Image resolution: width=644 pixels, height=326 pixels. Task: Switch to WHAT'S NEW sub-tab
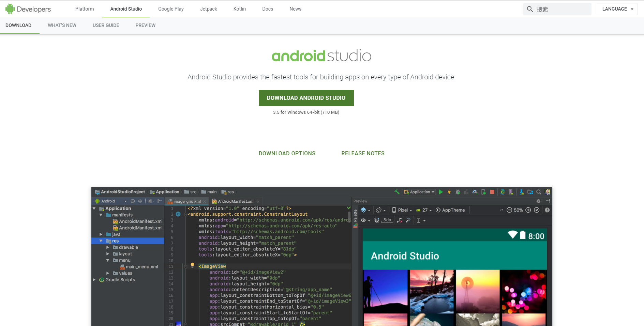click(62, 25)
